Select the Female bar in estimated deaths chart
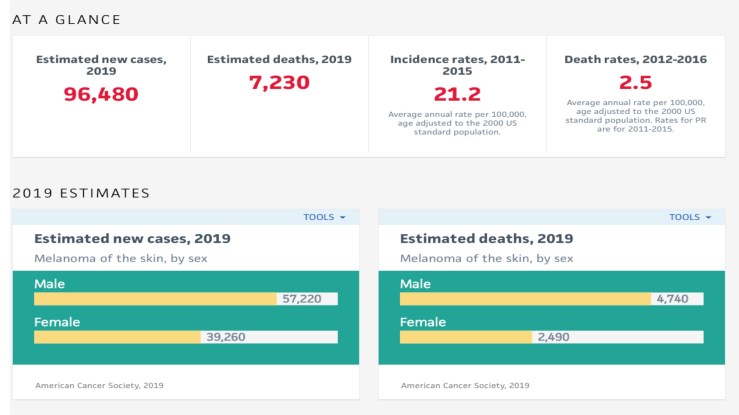Image resolution: width=739 pixels, height=415 pixels. pyautogui.click(x=466, y=337)
